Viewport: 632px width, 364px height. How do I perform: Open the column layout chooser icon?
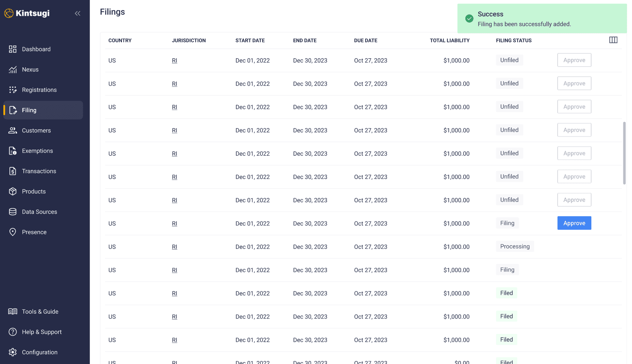coord(613,40)
